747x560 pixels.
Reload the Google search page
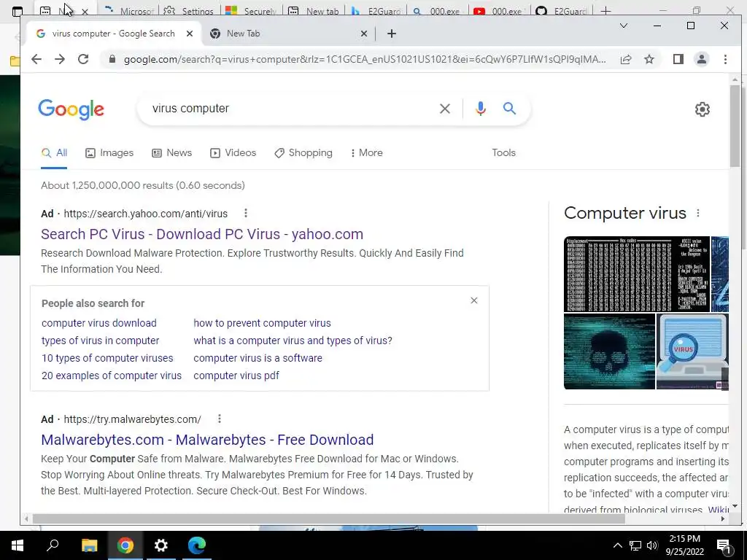tap(83, 59)
